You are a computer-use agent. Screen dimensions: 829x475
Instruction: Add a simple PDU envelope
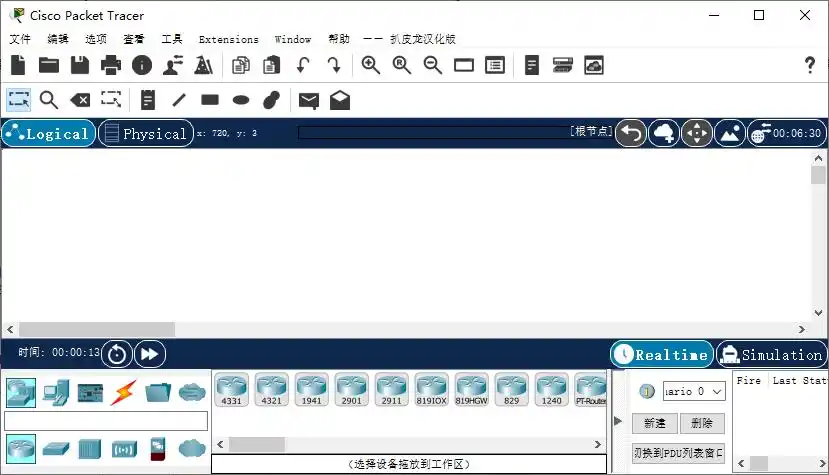click(x=309, y=100)
